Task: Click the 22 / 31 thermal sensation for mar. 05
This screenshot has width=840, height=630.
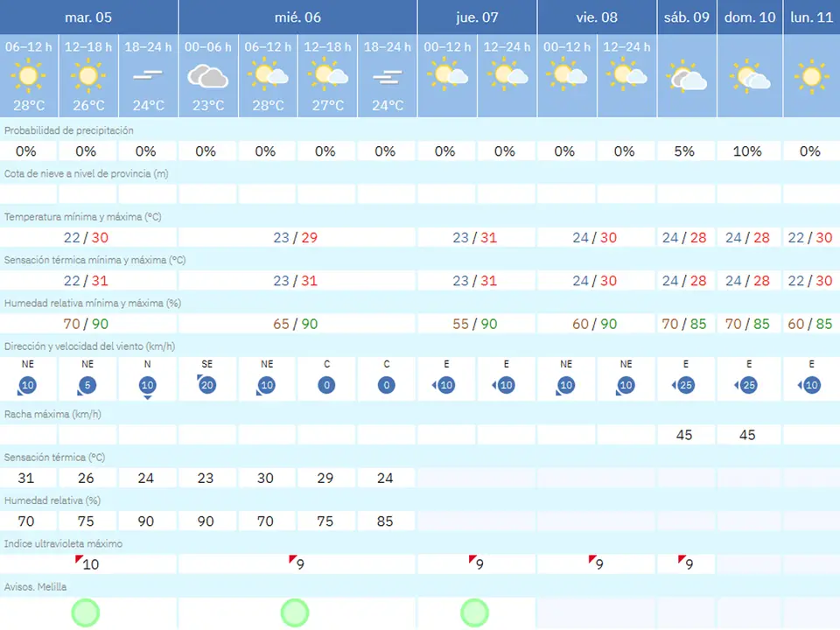Action: point(86,281)
